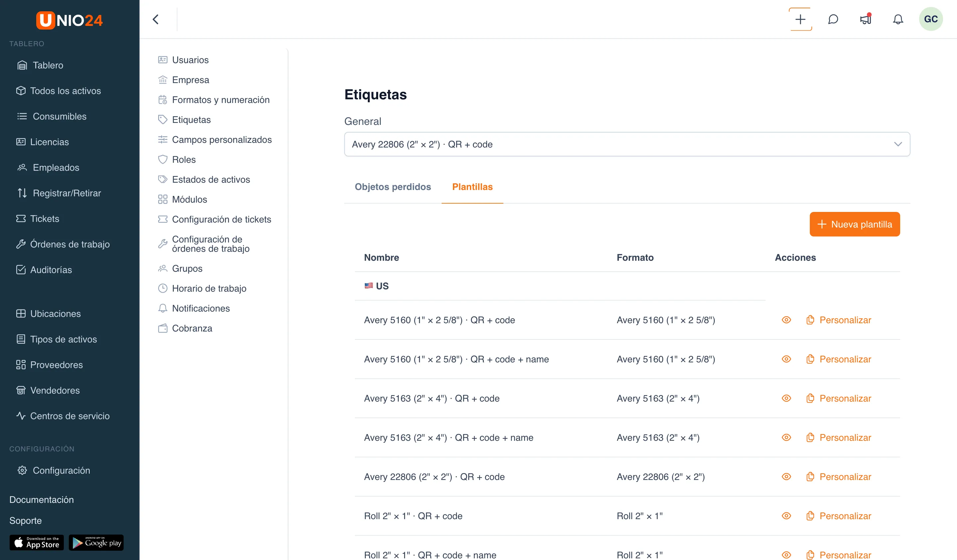Click the GC user avatar
Viewport: 957px width, 560px height.
[930, 19]
